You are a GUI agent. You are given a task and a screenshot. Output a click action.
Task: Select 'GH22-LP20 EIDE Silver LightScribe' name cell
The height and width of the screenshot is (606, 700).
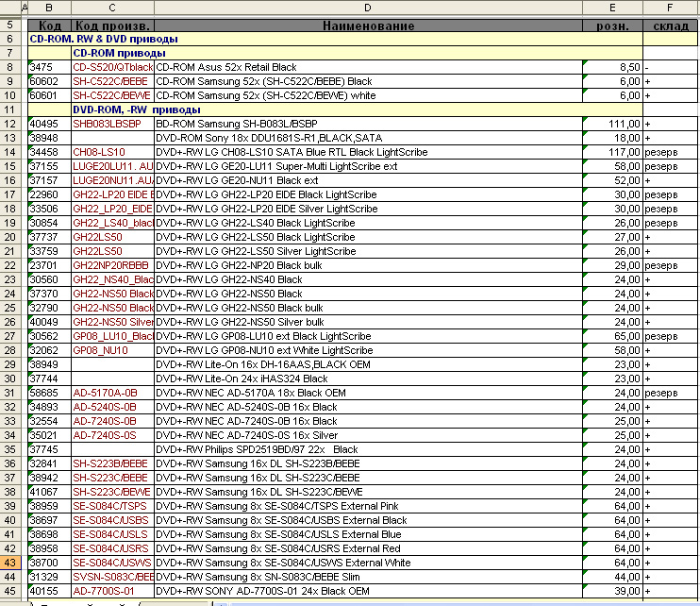click(x=368, y=209)
